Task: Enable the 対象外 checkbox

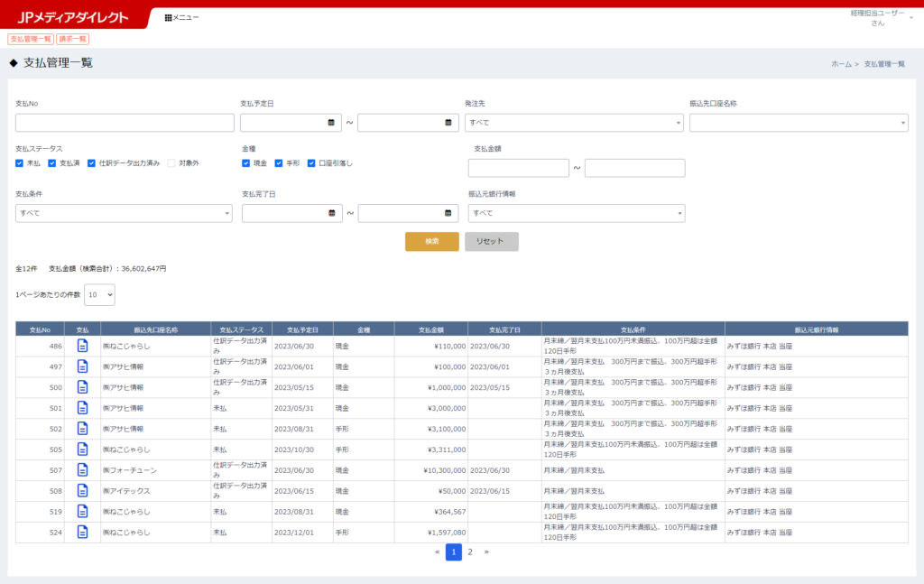Action: pos(171,163)
